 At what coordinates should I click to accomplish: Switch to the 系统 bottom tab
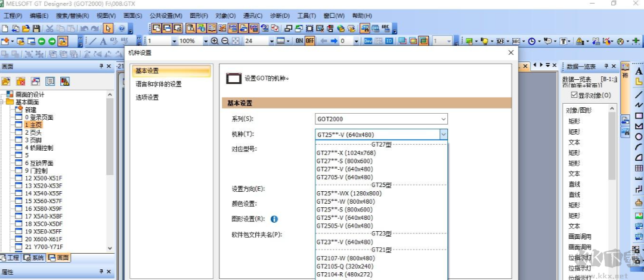[x=33, y=258]
